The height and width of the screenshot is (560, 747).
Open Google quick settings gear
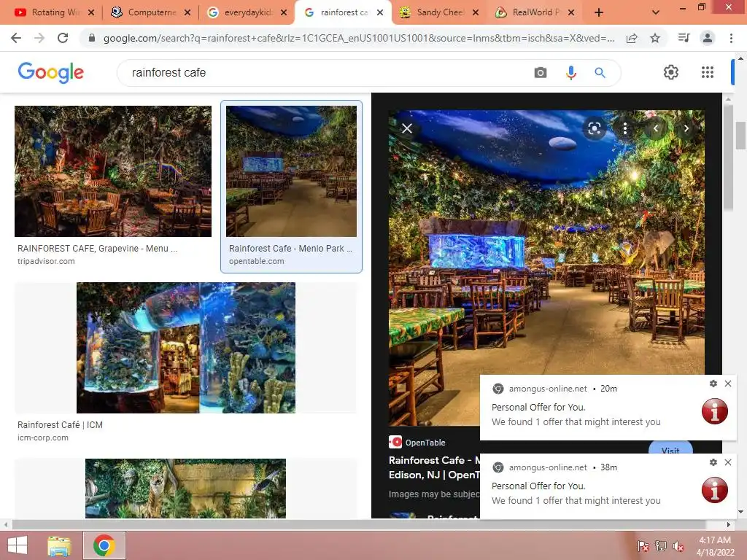click(x=671, y=72)
